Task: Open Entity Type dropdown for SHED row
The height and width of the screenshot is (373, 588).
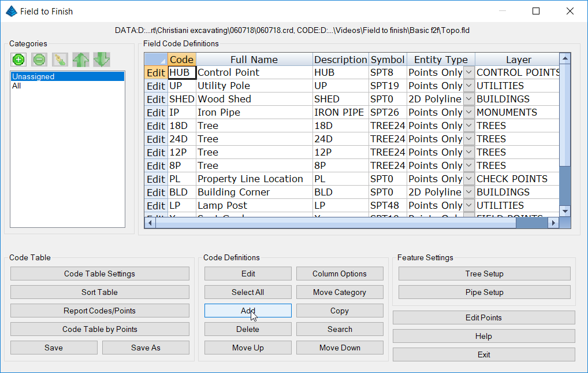Action: point(469,99)
